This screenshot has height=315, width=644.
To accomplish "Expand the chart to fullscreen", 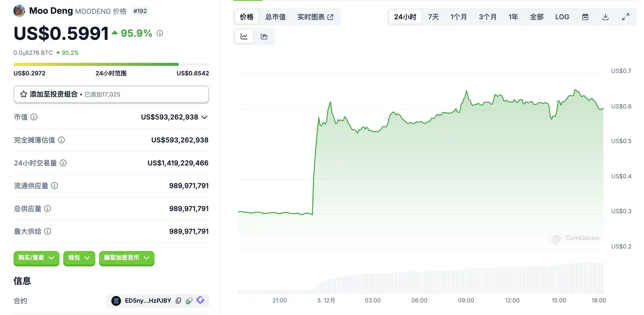I will (x=626, y=17).
